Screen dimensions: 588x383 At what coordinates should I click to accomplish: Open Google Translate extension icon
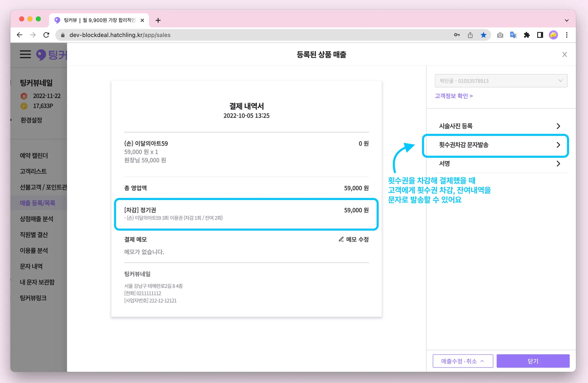[x=513, y=35]
